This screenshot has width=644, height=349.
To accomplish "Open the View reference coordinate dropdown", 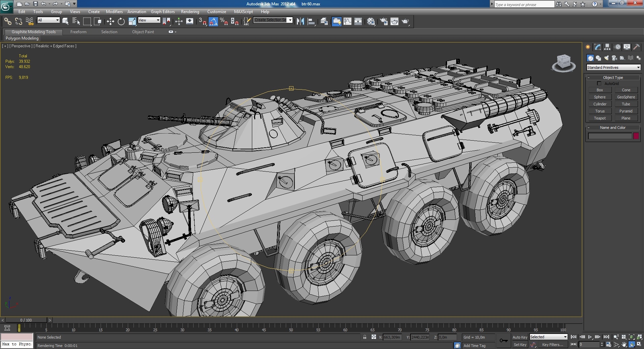I will click(x=149, y=20).
